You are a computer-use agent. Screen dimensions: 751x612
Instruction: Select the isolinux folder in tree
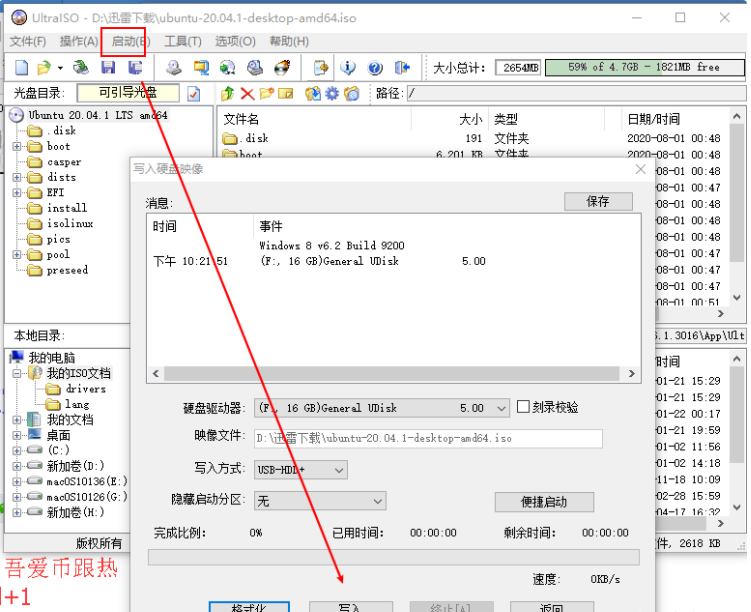coord(70,223)
